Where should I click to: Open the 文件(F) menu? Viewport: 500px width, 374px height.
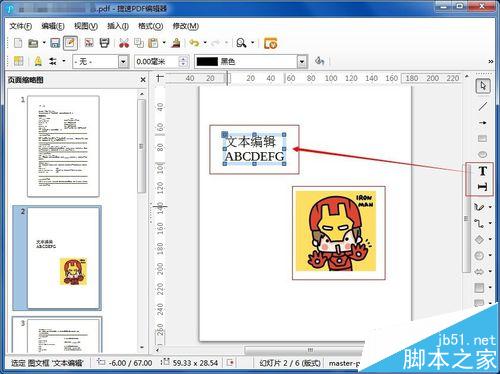20,26
